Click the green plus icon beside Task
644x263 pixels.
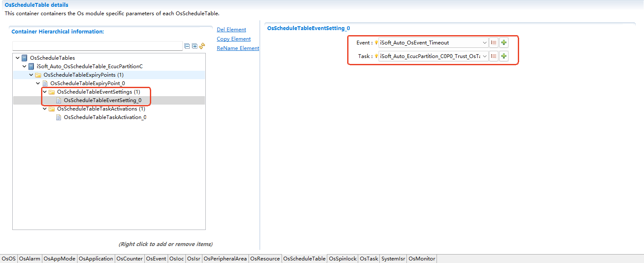[x=503, y=56]
